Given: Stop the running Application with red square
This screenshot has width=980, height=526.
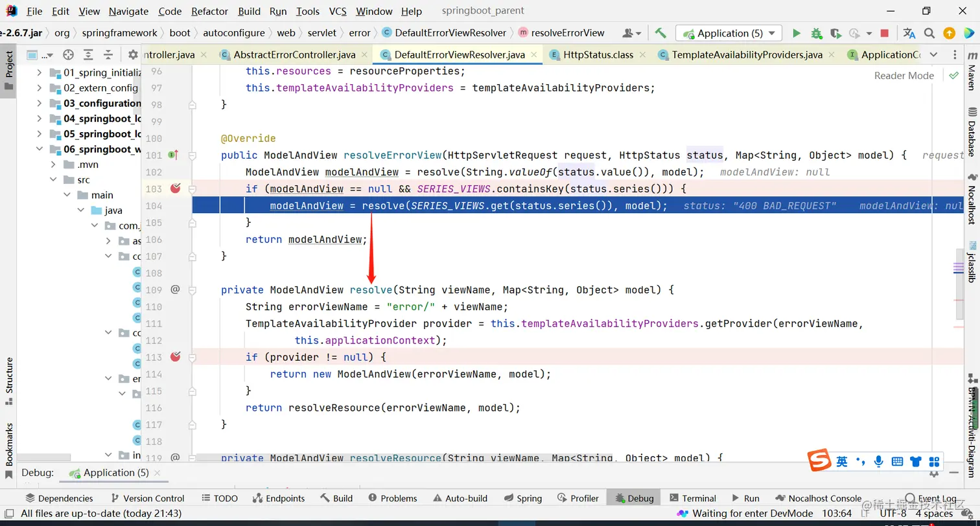Looking at the screenshot, I should 885,33.
